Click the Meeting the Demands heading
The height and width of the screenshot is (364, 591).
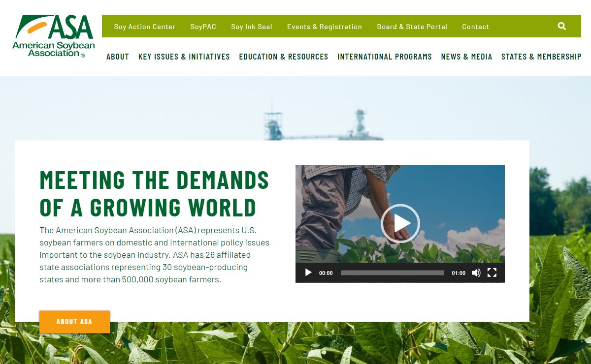click(155, 193)
